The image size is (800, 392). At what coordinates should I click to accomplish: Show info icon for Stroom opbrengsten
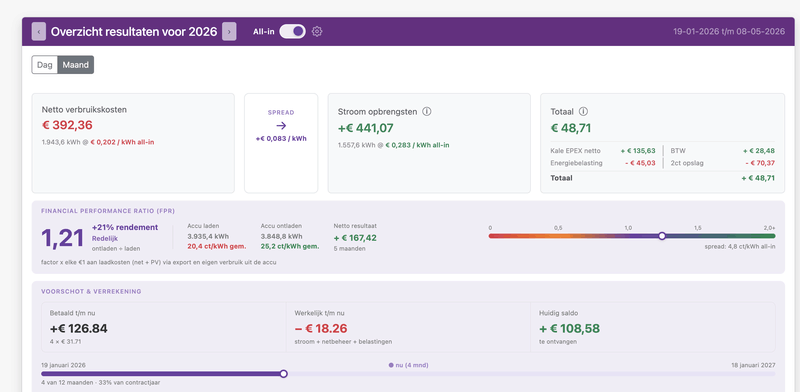(427, 111)
